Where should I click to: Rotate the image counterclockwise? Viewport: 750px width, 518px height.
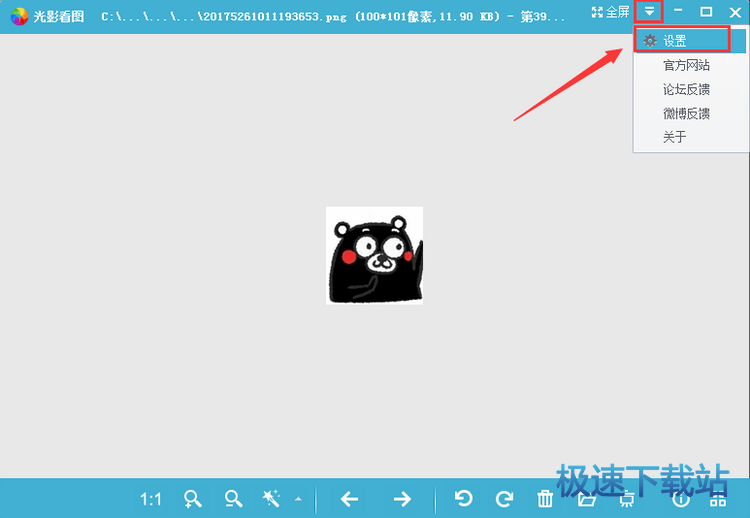pyautogui.click(x=463, y=499)
